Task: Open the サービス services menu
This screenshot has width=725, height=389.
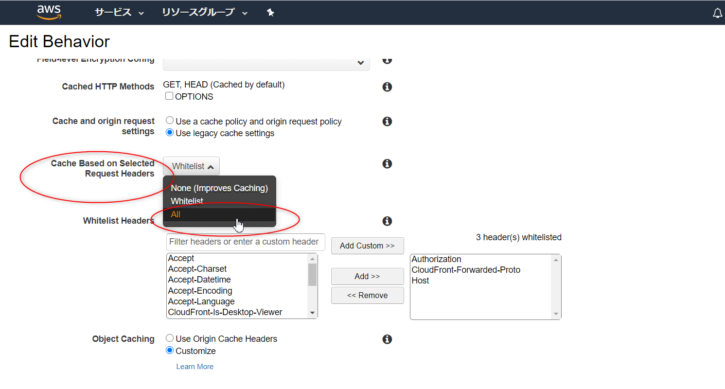Action: coord(119,12)
